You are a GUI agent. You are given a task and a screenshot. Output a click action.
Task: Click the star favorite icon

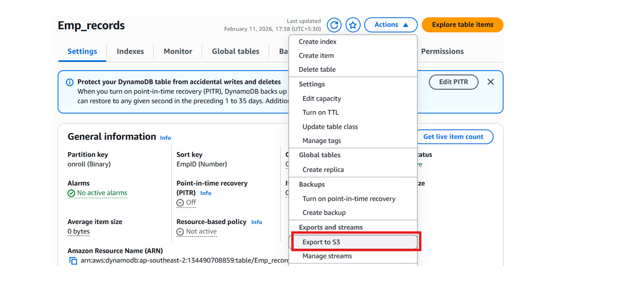pos(353,25)
